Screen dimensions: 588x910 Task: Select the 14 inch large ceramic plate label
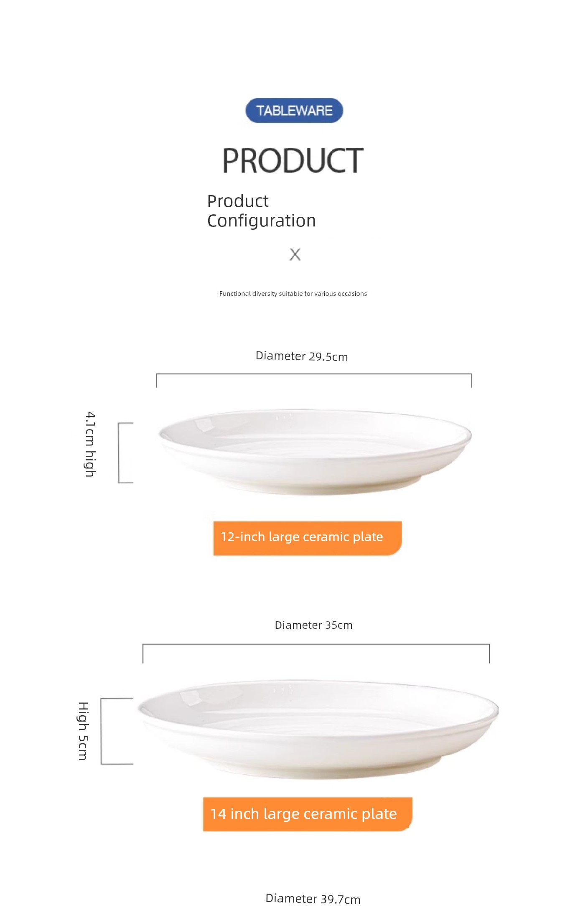tap(303, 814)
